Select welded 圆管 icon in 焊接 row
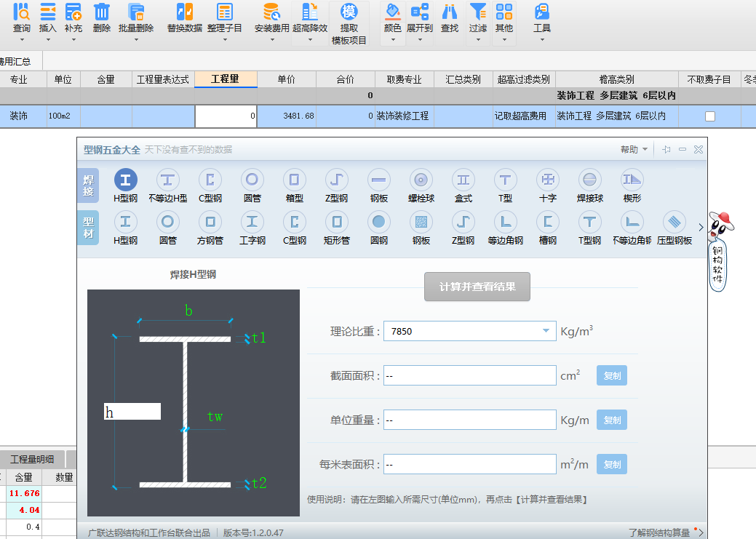 [x=252, y=180]
